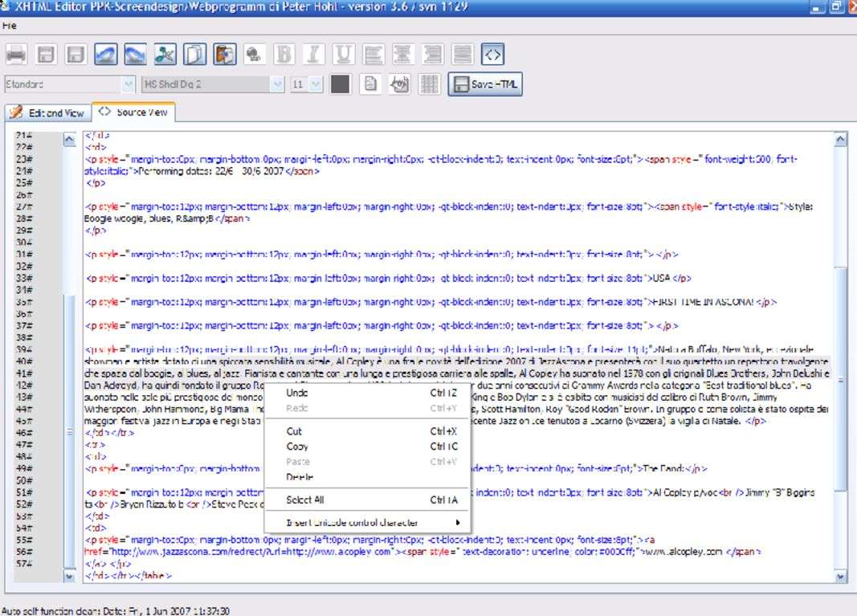Screen dimensions: 857x616
Task: Toggle the source code view button
Action: point(493,54)
